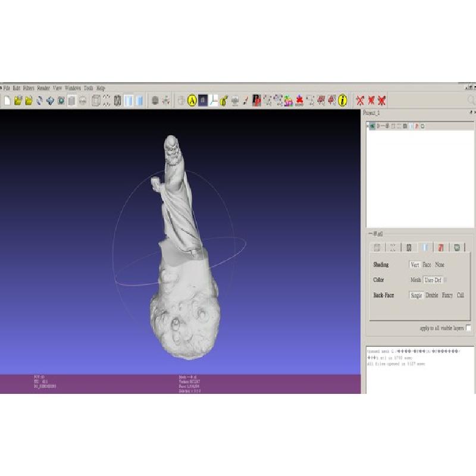Click the User-Def color button

pos(433,280)
